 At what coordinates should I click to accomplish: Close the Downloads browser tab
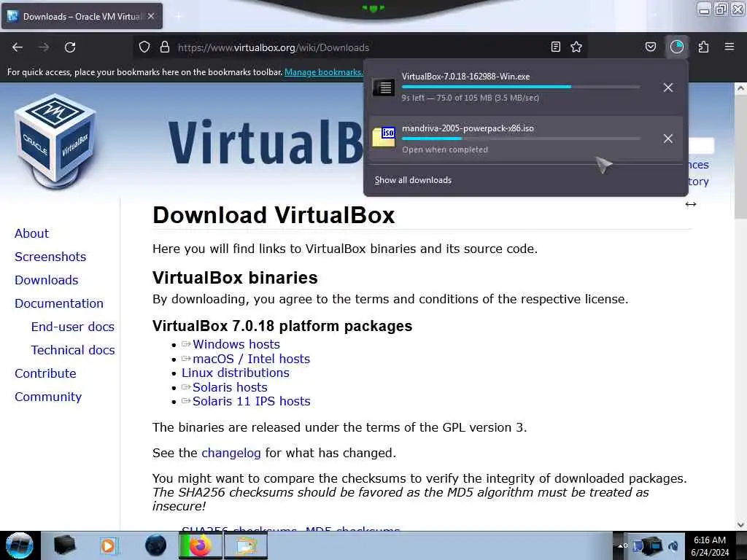tap(151, 16)
